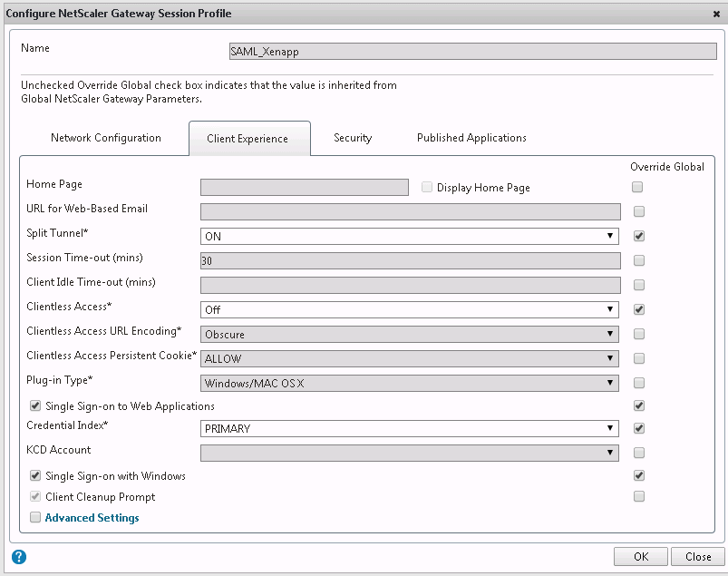Click the Close button

[x=698, y=557]
